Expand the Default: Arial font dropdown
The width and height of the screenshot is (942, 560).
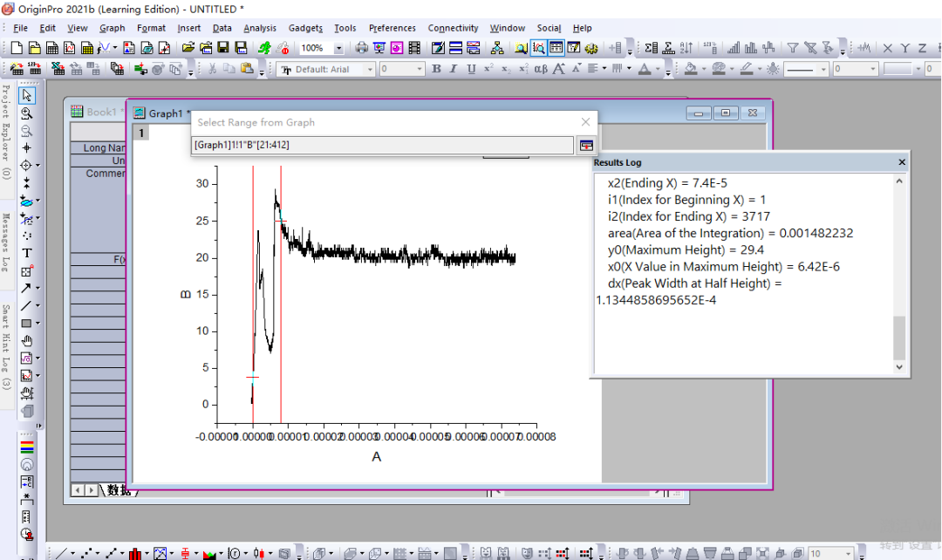[x=370, y=69]
